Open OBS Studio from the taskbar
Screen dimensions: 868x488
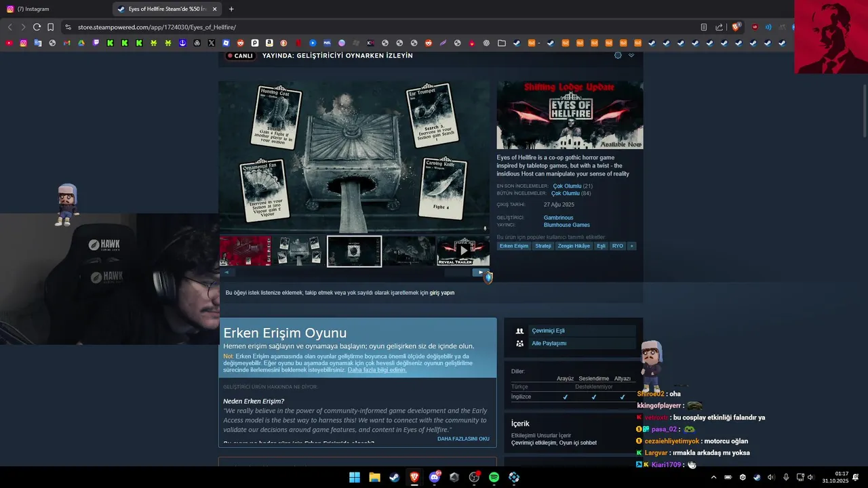[474, 477]
